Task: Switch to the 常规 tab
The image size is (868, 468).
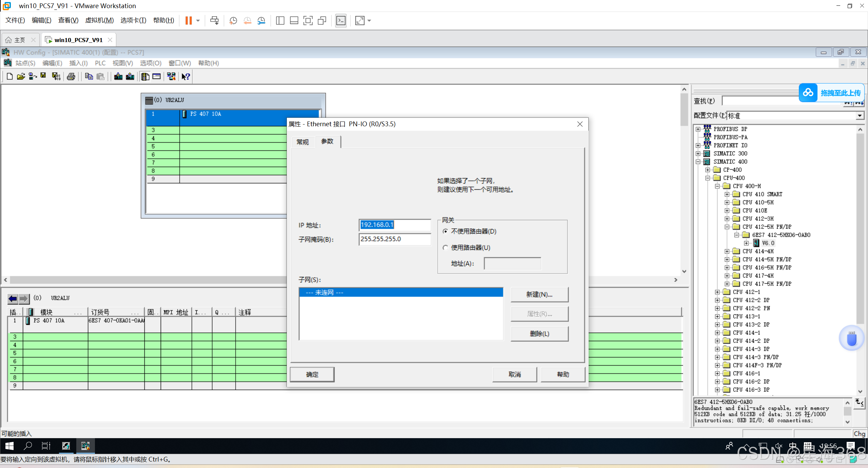Action: click(302, 142)
